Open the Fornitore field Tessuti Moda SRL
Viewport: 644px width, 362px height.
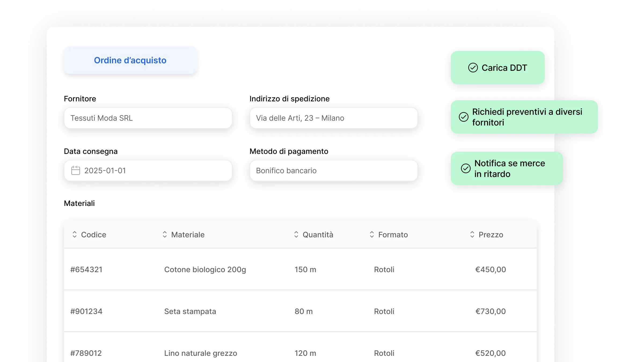point(148,118)
